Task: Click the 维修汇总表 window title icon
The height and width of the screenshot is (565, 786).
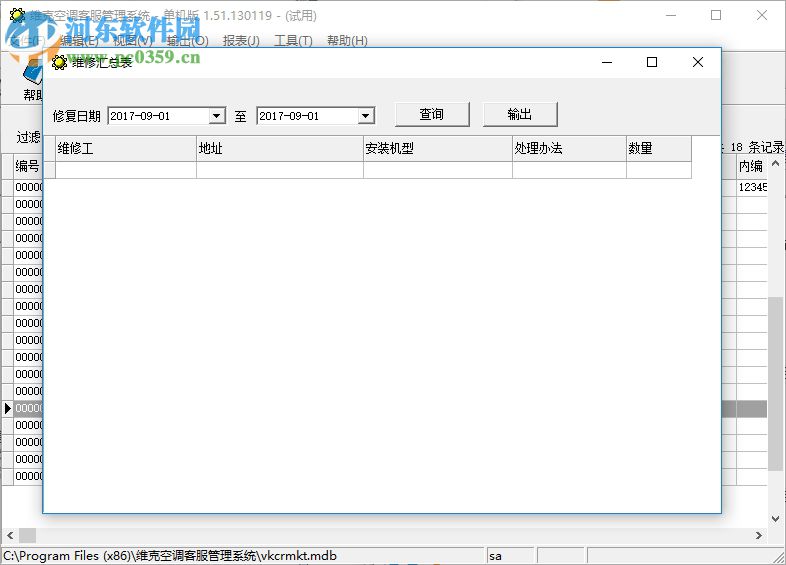Action: coord(59,63)
